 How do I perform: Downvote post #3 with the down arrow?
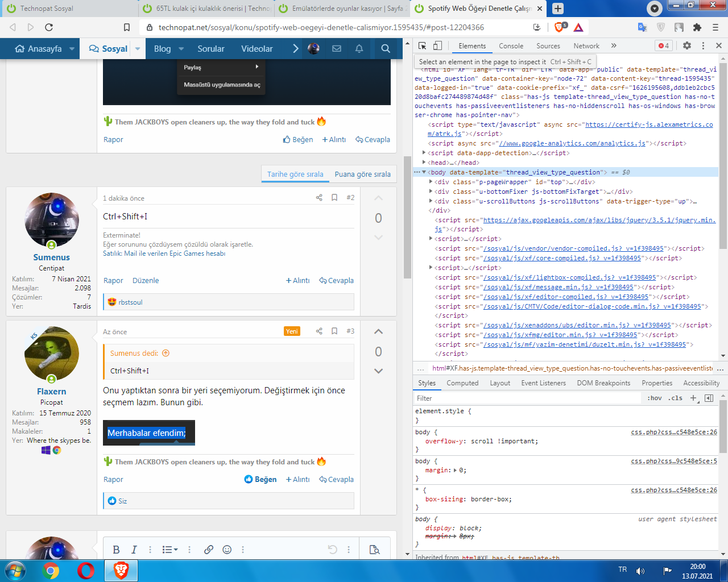pyautogui.click(x=378, y=371)
